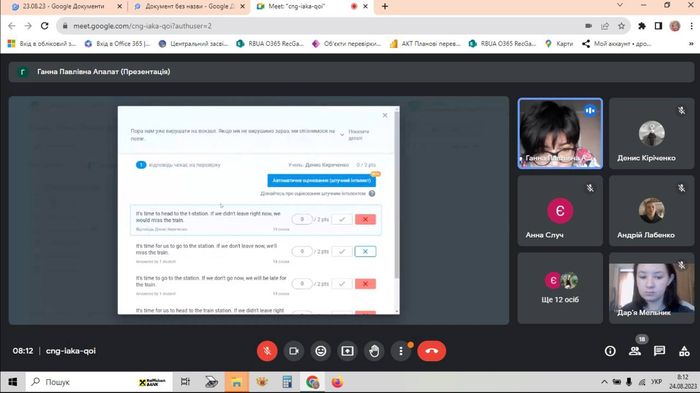Viewport: 700px width, 393px height.
Task: Open Calculator from the taskbar
Action: pyautogui.click(x=287, y=382)
